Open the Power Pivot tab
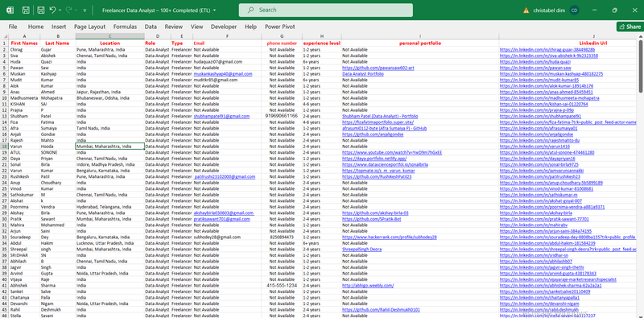Viewport: 644px width, 318px height. pos(279,27)
